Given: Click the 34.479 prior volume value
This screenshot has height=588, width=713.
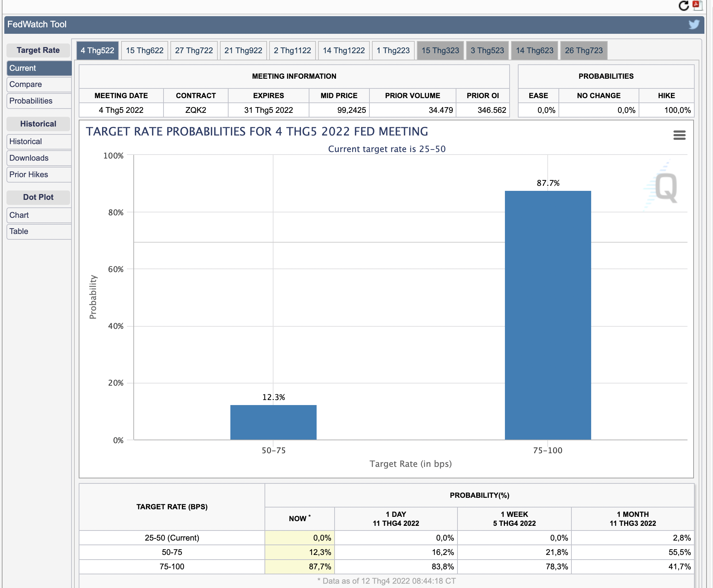Looking at the screenshot, I should click(441, 110).
